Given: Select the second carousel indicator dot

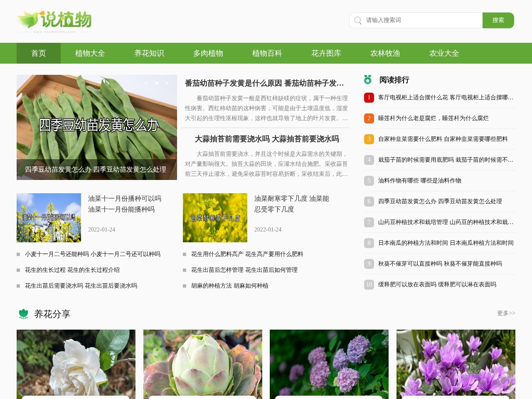Looking at the screenshot, I should 157,83.
